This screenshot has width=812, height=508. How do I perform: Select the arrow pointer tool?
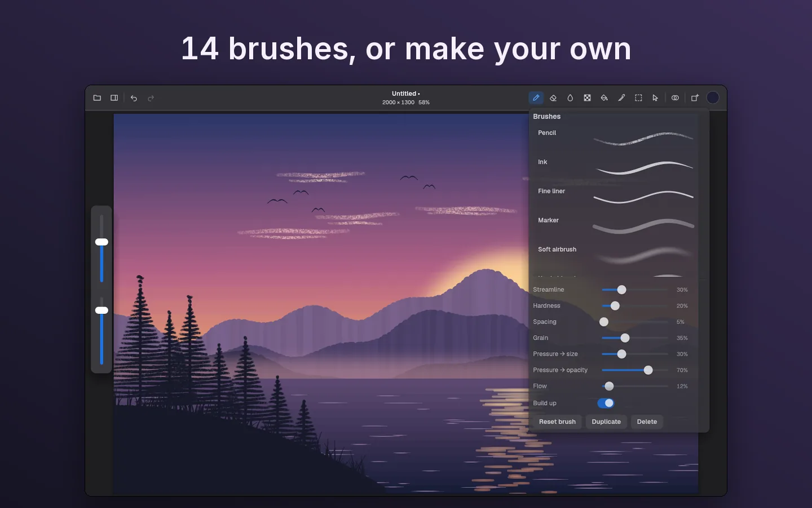655,98
